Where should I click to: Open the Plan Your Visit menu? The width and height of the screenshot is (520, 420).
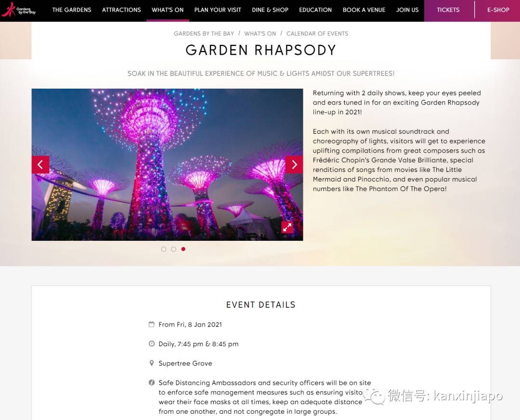(218, 10)
